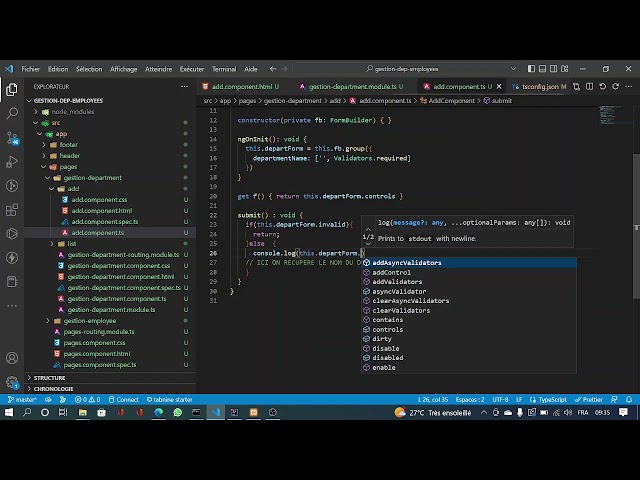Open Source Control view with badge
Image resolution: width=640 pixels, height=480 pixels.
click(x=12, y=138)
